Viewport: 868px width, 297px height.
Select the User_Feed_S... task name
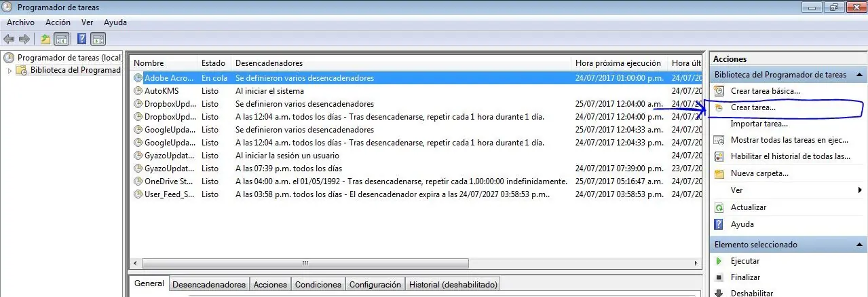click(170, 194)
